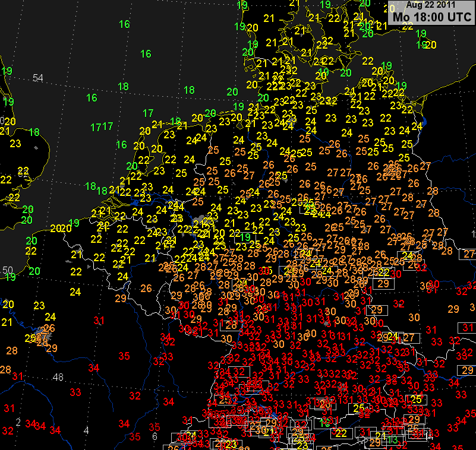Screen dimensions: 476x450
Task: Click the white longitude label '4'
Action: click(x=86, y=430)
